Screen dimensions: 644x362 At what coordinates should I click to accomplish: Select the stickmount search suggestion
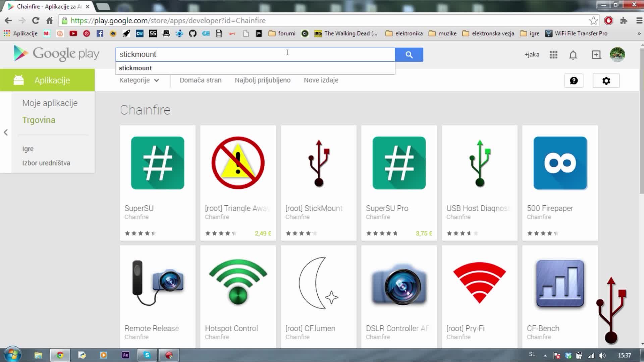pyautogui.click(x=136, y=68)
